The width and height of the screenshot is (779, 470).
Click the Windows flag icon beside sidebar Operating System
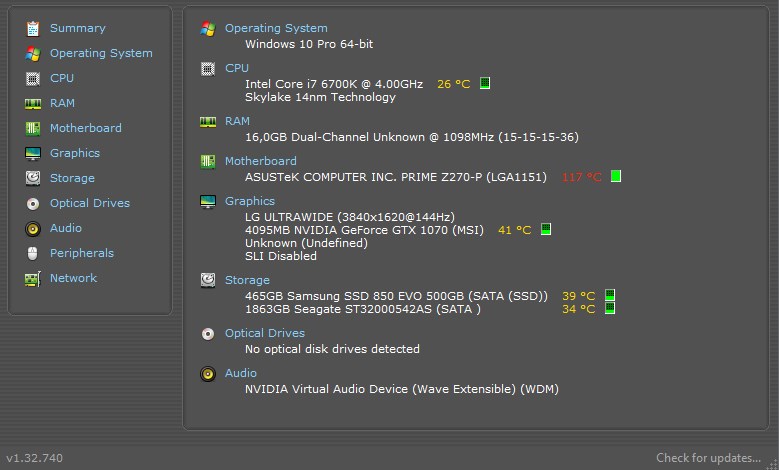pos(33,54)
